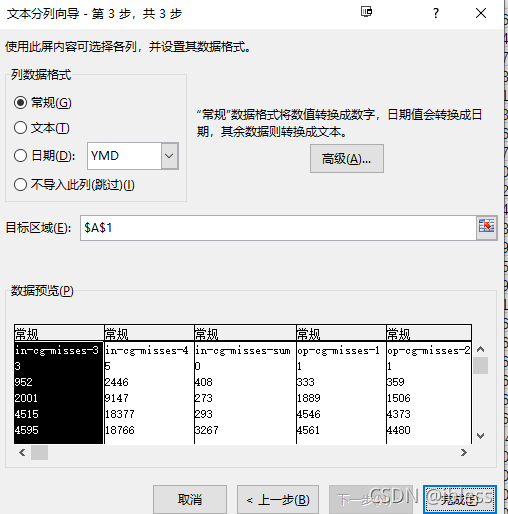The height and width of the screenshot is (514, 508).
Task: Click the vertical scrollbar thumb in preview
Action: coord(480,365)
